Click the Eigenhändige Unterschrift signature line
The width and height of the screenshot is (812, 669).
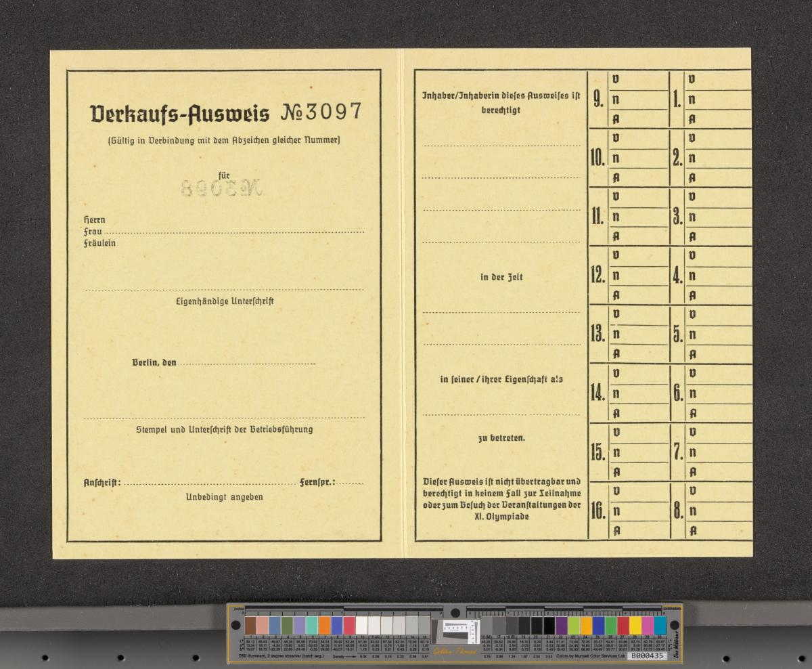click(224, 290)
